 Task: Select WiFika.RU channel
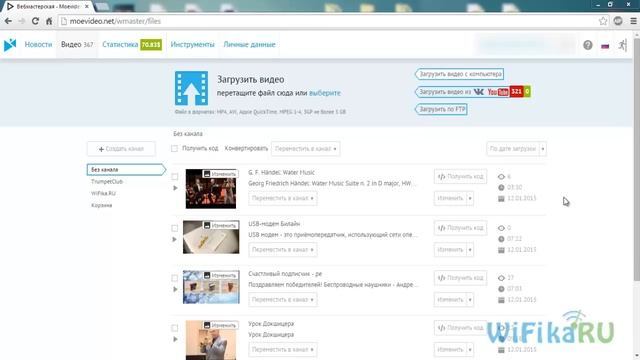point(103,193)
